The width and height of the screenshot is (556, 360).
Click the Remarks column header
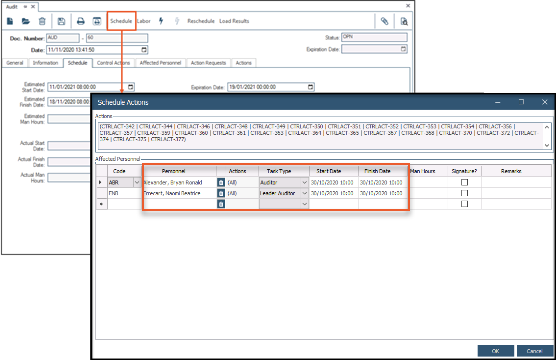pos(517,171)
